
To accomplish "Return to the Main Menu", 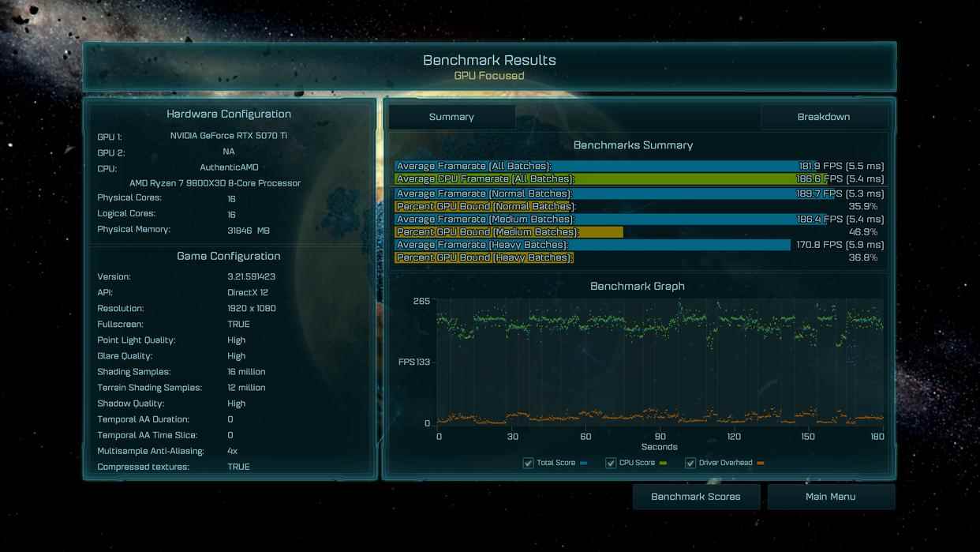I will pyautogui.click(x=830, y=497).
